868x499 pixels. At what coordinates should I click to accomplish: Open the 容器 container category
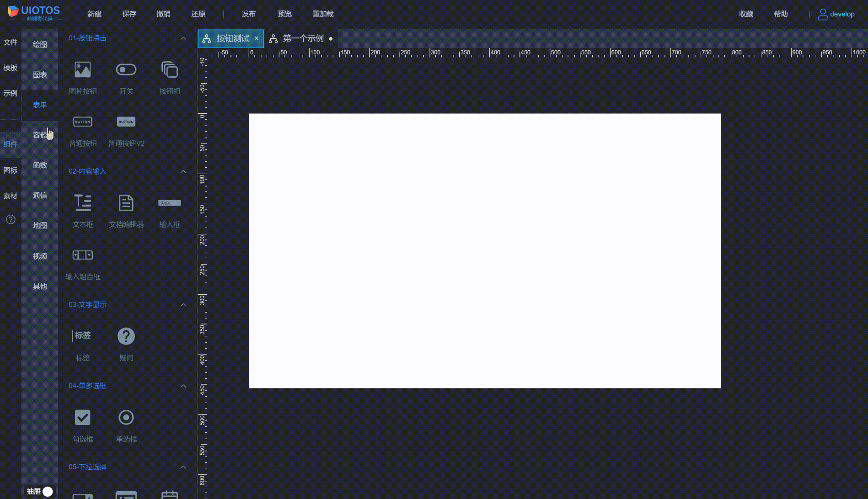(x=40, y=135)
